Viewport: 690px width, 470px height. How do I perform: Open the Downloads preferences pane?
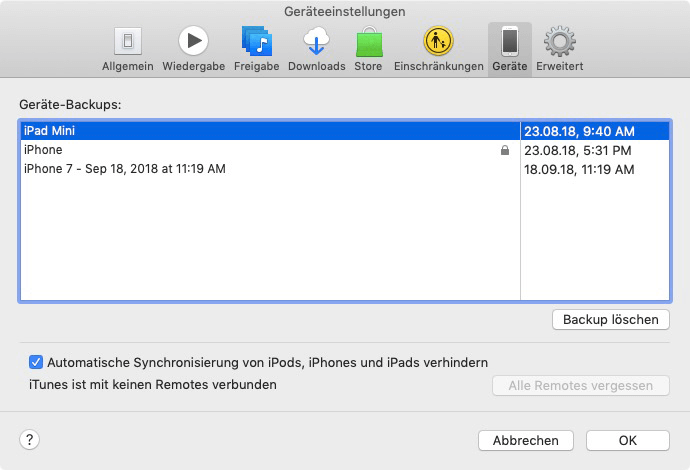coord(316,50)
